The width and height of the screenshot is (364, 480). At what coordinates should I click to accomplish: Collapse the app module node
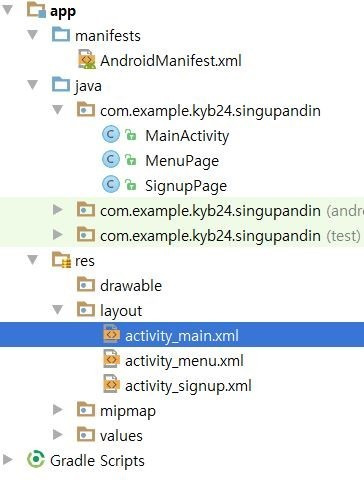point(7,10)
